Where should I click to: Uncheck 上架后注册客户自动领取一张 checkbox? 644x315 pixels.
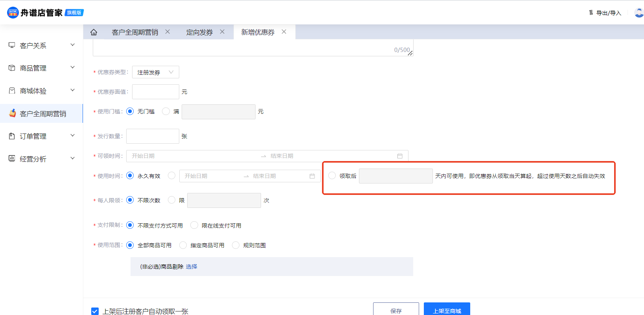(95, 311)
